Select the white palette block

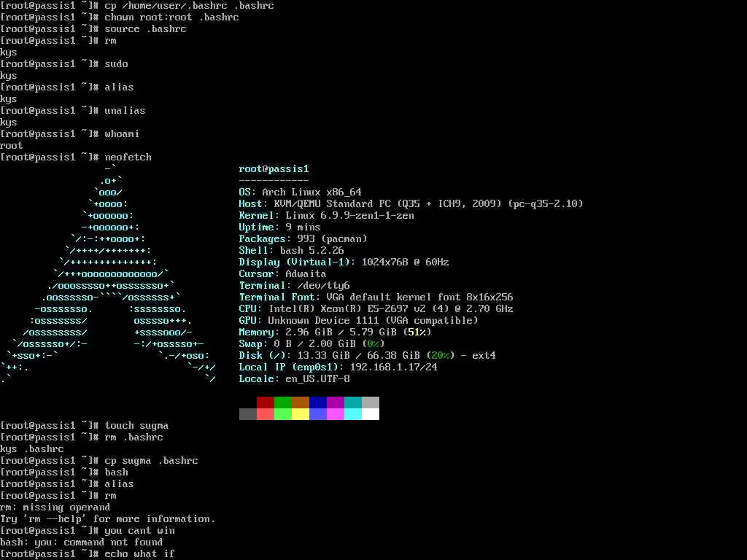[x=370, y=414]
